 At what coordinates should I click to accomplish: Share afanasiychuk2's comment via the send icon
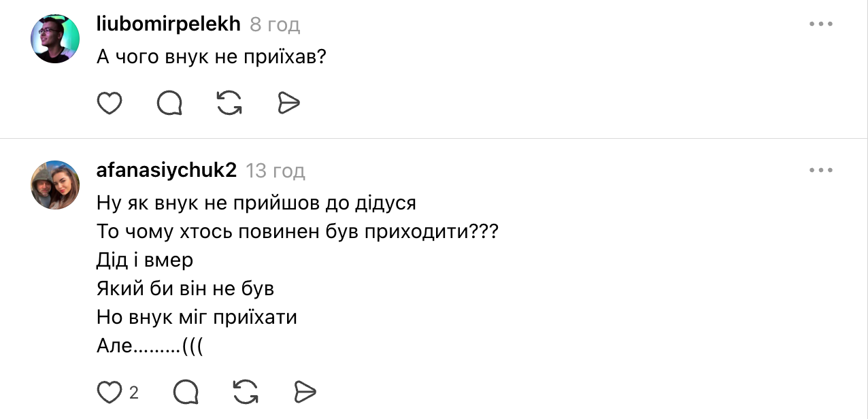pyautogui.click(x=305, y=392)
